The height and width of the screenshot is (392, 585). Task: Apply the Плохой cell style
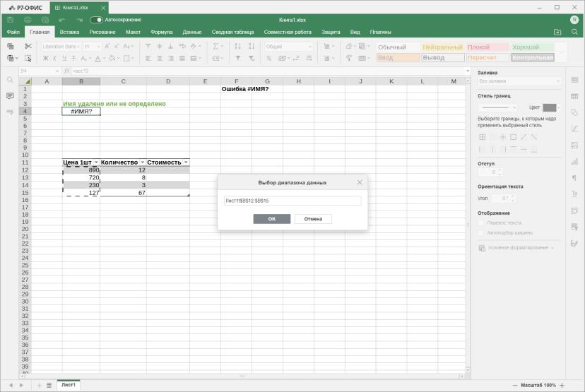[x=487, y=47]
